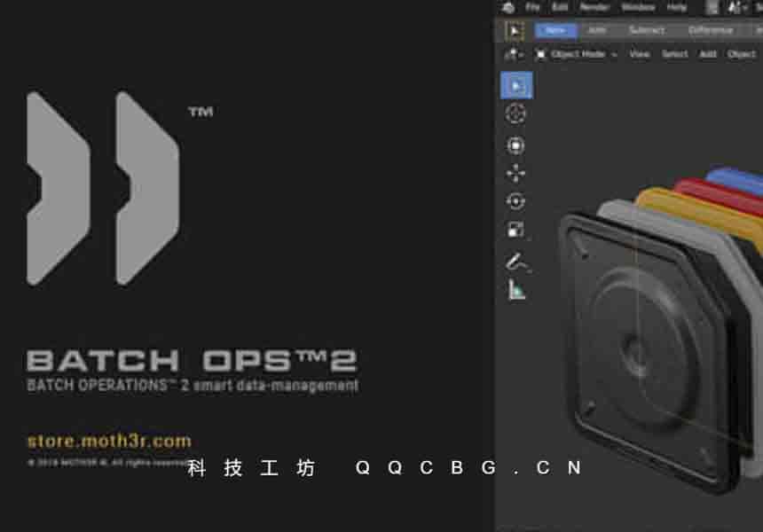Open the editor type dropdown in the viewport header
Screen dimensions: 763x532
coord(514,54)
